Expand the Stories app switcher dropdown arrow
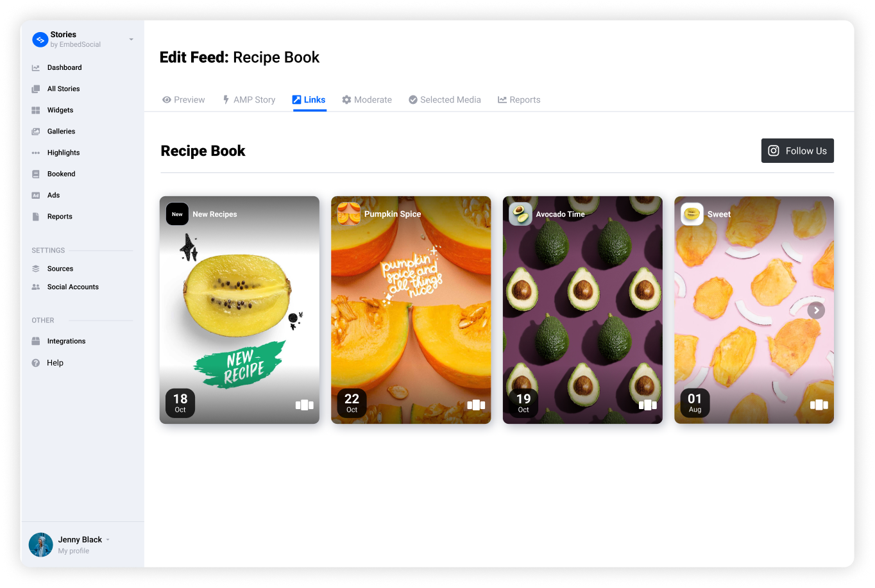This screenshot has height=588, width=875. [132, 40]
